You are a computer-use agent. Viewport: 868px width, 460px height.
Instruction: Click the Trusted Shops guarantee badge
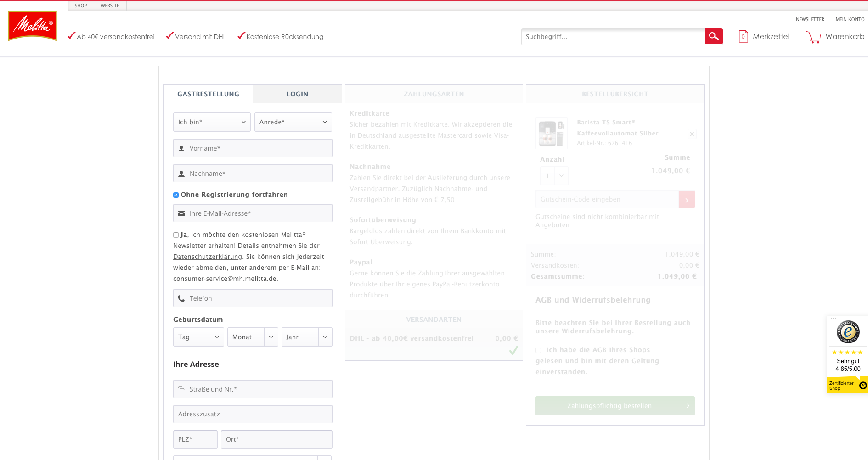(x=848, y=332)
